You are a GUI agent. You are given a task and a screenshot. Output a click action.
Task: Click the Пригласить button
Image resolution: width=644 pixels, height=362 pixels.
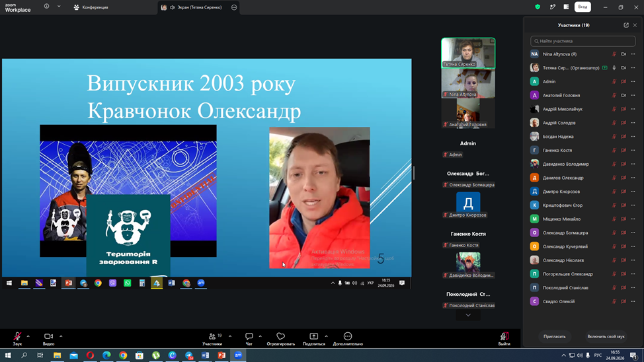pos(555,336)
